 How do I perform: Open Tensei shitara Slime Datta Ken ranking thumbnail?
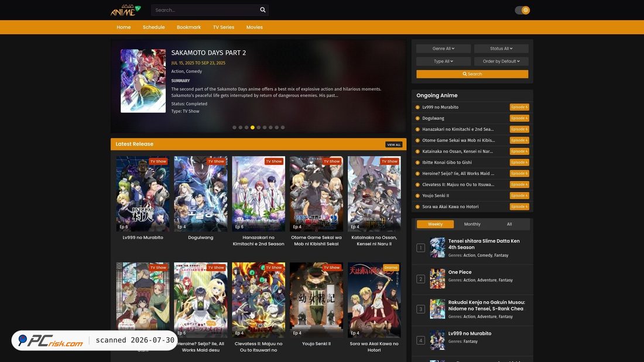coord(437,247)
